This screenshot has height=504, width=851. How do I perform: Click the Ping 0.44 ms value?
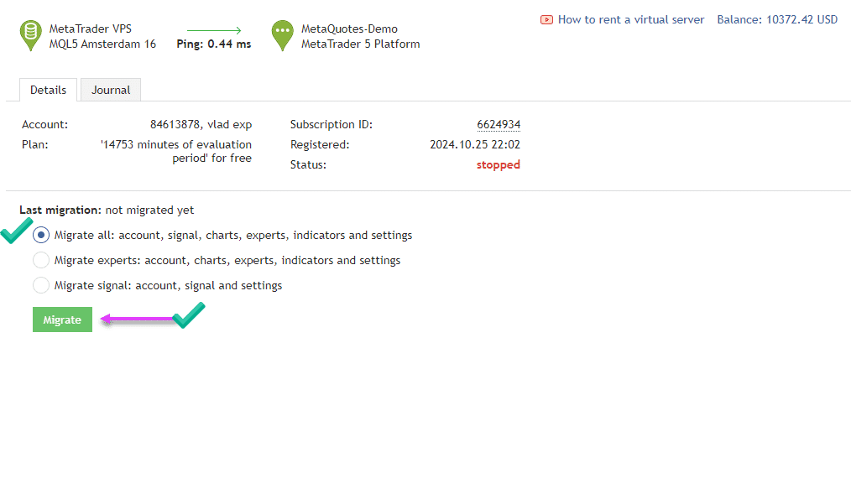coord(214,44)
